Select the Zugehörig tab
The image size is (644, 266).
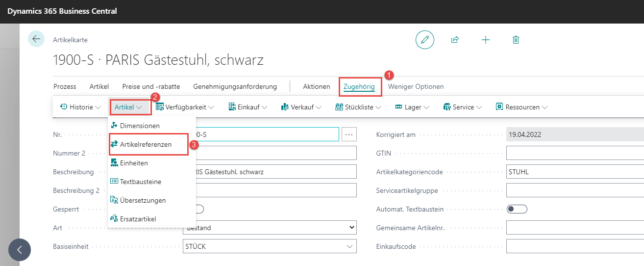click(359, 86)
